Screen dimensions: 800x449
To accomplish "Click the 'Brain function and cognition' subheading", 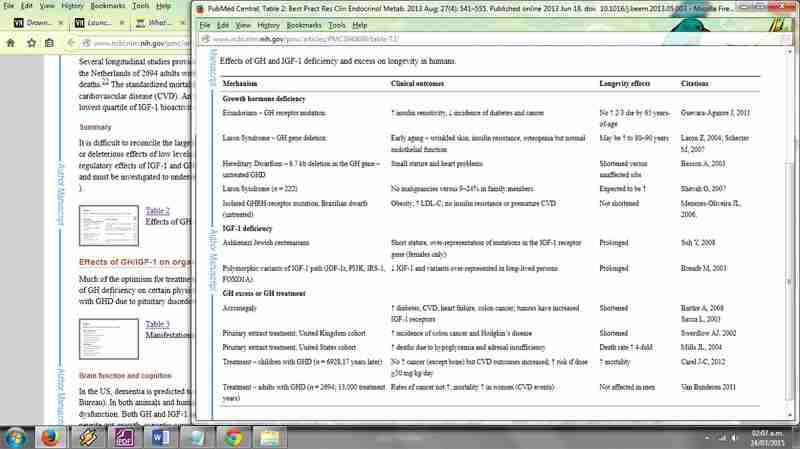I will 125,376.
